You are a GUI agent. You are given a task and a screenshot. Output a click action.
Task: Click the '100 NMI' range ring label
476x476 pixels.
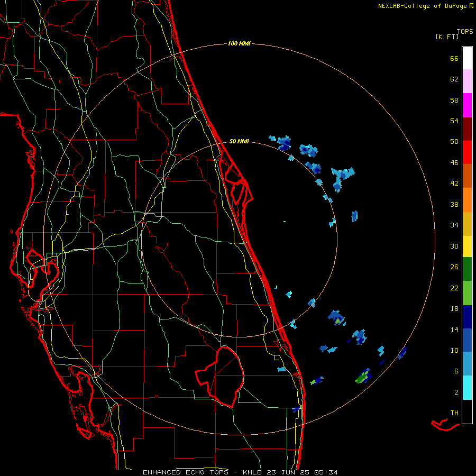pyautogui.click(x=239, y=43)
